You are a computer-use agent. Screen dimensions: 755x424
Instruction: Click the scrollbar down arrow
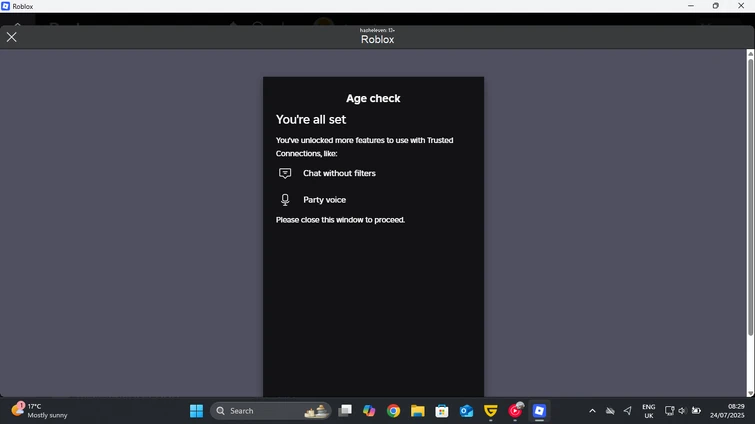click(750, 393)
